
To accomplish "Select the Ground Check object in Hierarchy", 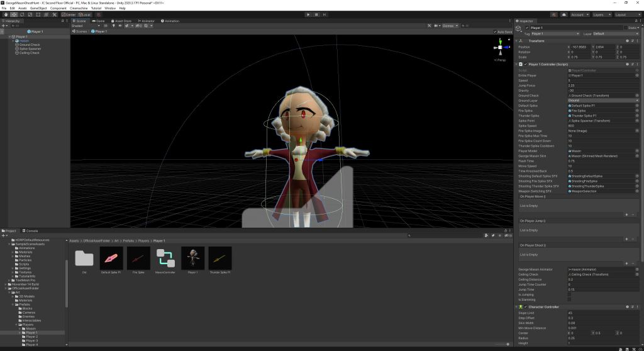I will tap(30, 45).
